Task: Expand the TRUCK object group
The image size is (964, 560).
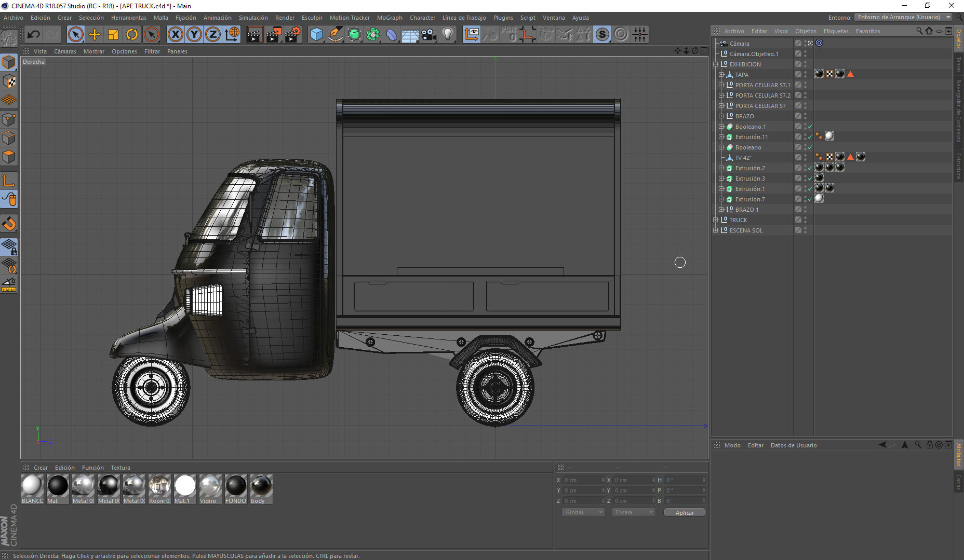Action: [716, 220]
